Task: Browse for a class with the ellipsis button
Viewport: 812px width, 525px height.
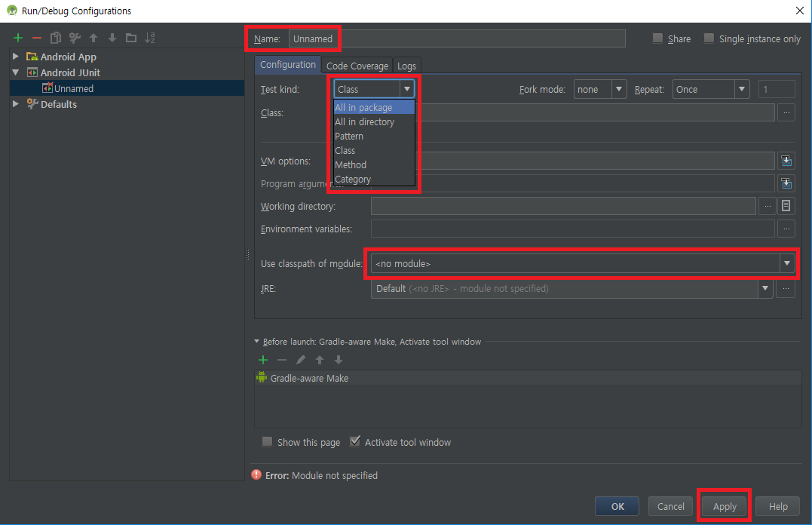Action: (786, 112)
